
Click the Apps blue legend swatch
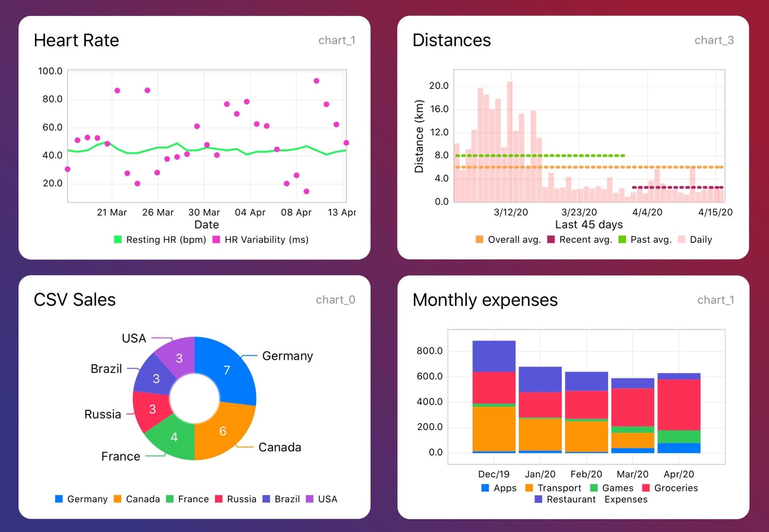pos(485,488)
